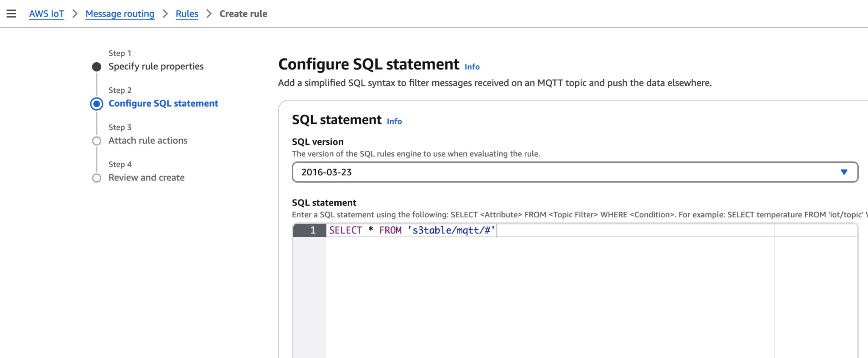Click line number 1 in editor gutter
The height and width of the screenshot is (358, 868).
(x=313, y=230)
